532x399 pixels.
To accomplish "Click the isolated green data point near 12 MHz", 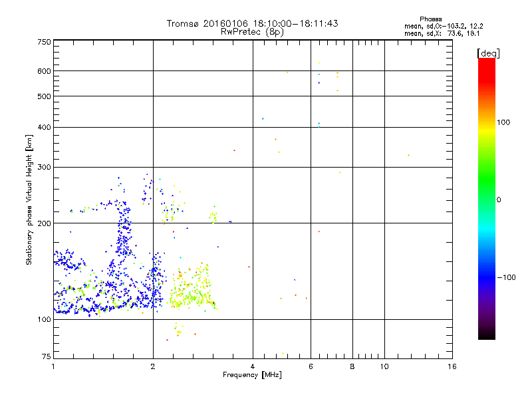I will [x=408, y=156].
